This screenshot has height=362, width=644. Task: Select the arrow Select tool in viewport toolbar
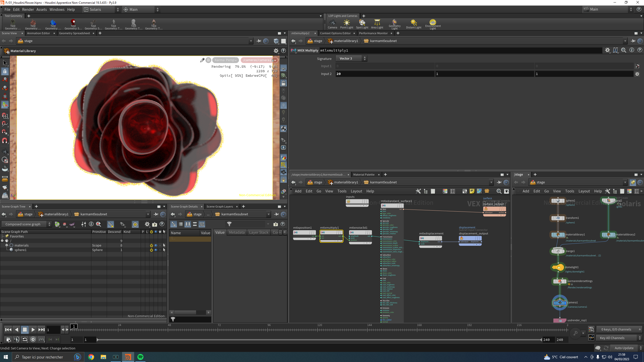[x=5, y=63]
